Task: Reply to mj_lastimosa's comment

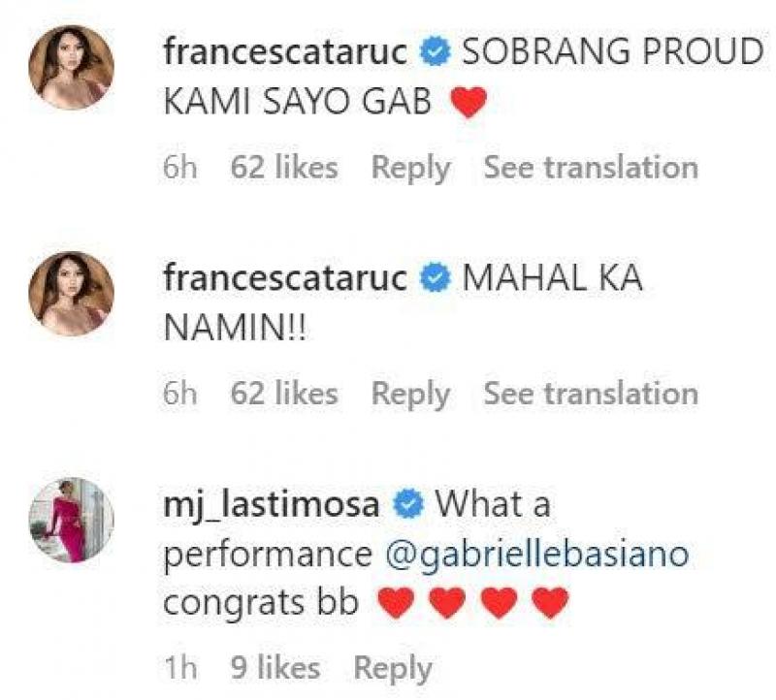Action: click(392, 668)
